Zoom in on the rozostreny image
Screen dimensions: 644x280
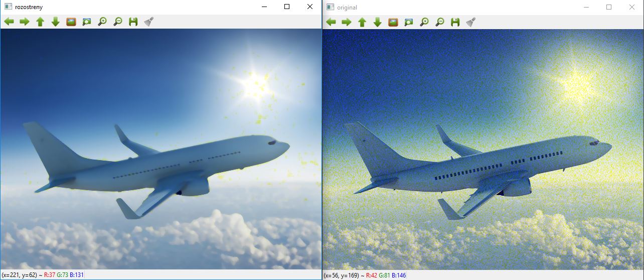pyautogui.click(x=102, y=22)
